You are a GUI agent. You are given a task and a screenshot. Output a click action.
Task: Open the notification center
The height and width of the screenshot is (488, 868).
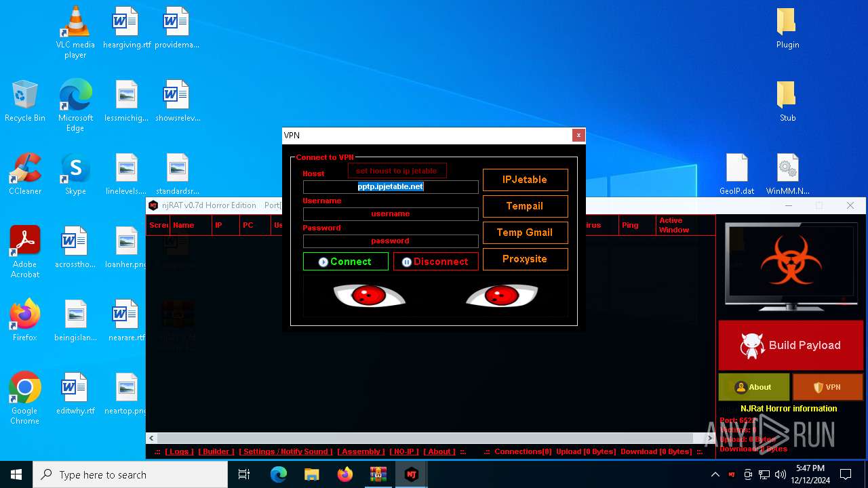click(846, 474)
